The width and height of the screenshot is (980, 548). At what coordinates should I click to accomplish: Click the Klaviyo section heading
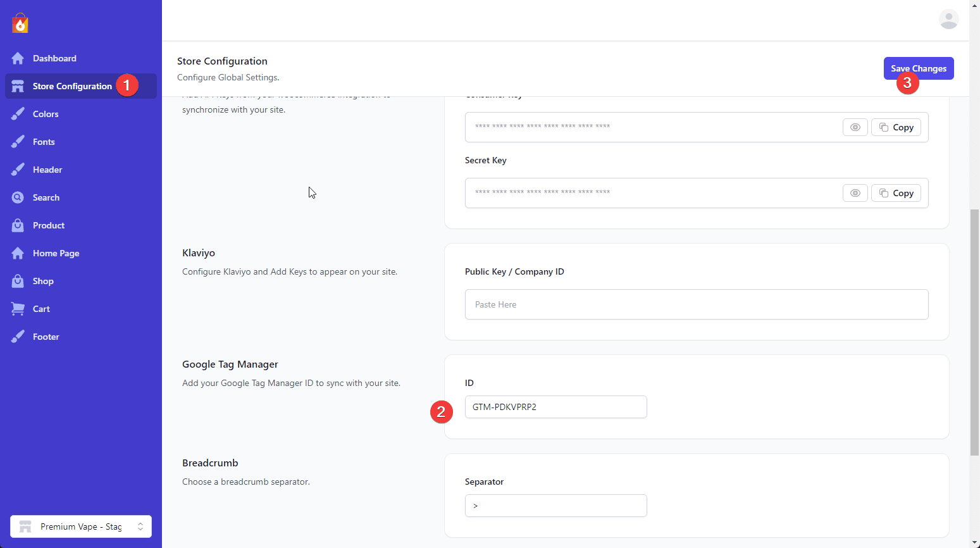[199, 252]
